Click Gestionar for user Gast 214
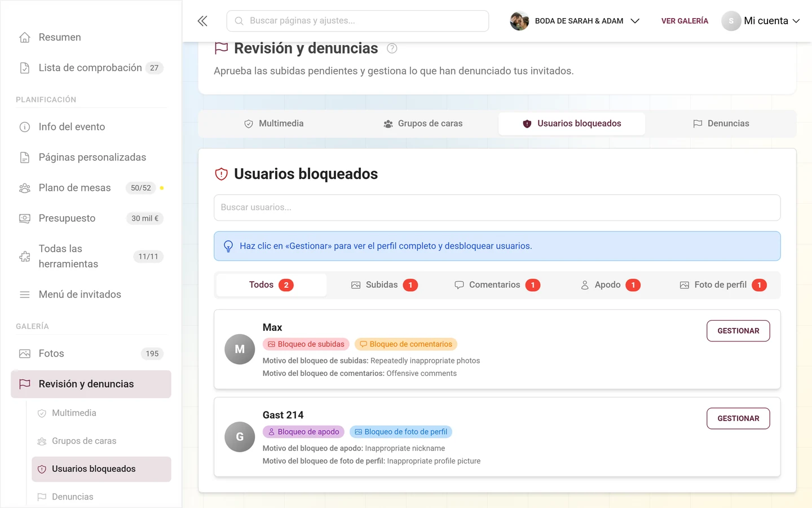812x508 pixels. (738, 418)
